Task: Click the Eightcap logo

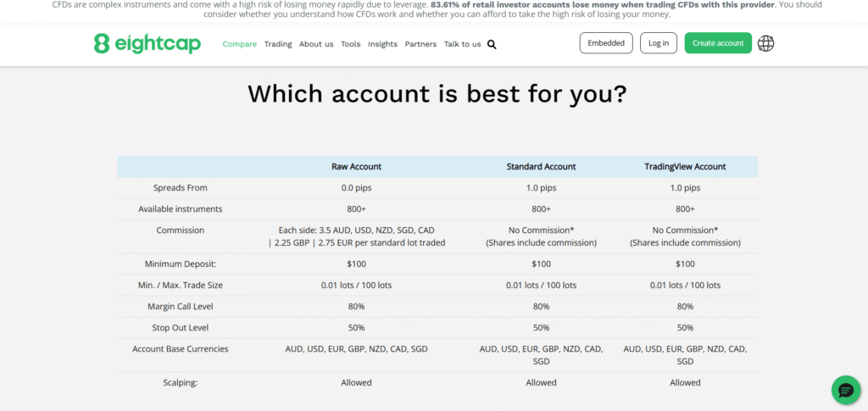Action: 147,43
